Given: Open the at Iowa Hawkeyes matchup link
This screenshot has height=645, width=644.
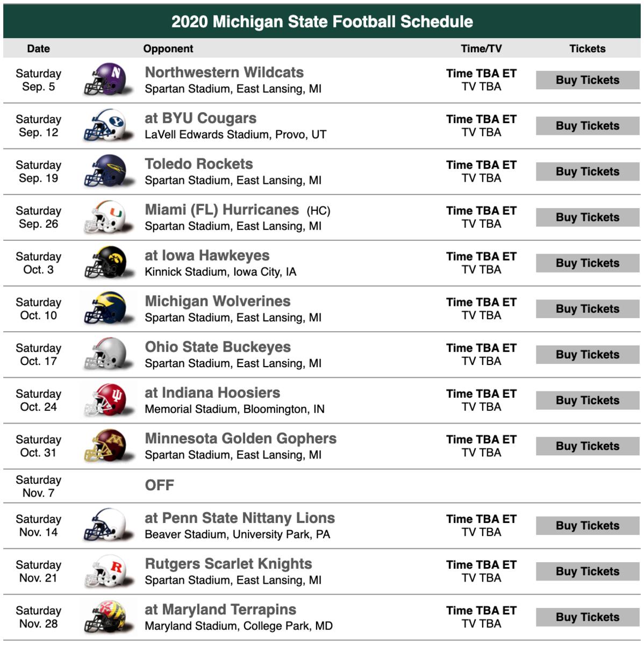Looking at the screenshot, I should (x=207, y=255).
